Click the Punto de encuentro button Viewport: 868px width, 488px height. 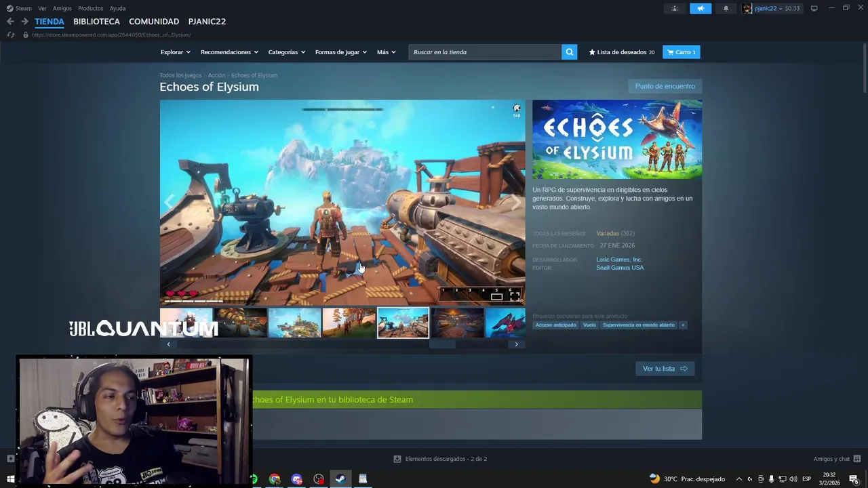click(665, 86)
